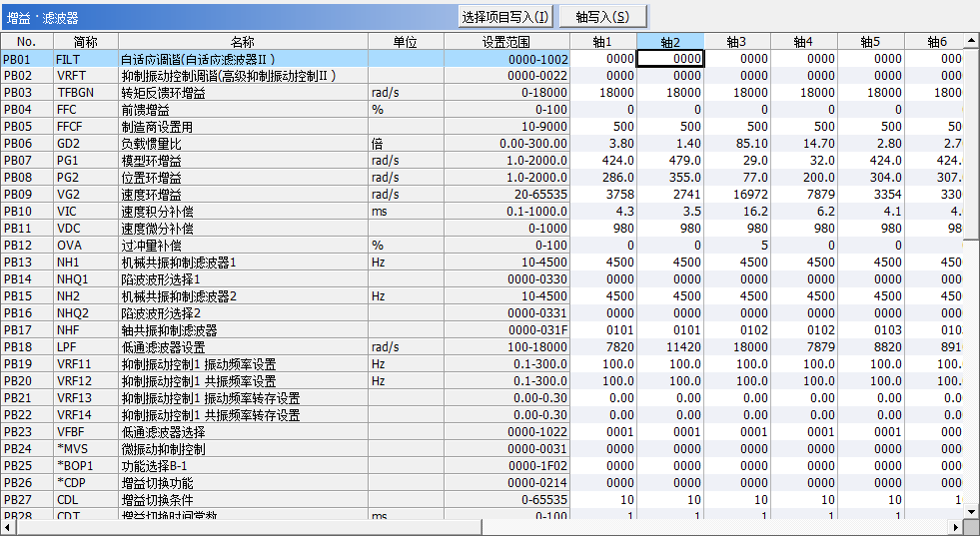Image resolution: width=980 pixels, height=536 pixels.
Task: Click the PB06 负载惯量比 value 85.10 for 轴3
Action: coord(737,143)
